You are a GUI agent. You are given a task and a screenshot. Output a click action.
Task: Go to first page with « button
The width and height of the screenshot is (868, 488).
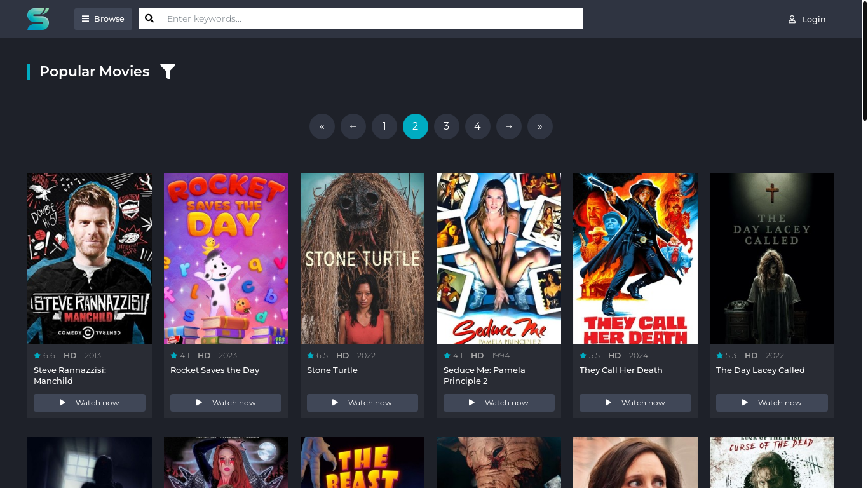[x=322, y=126]
